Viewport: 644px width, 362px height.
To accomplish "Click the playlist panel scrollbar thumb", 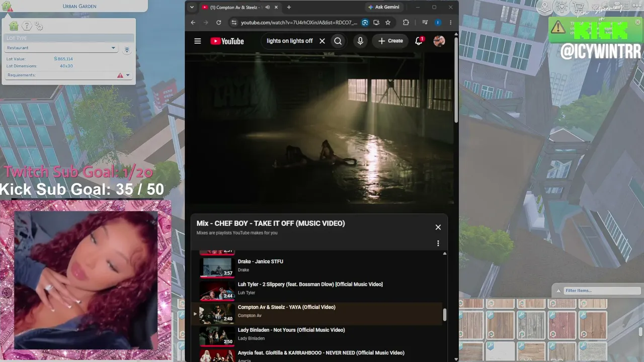I will 444,314.
